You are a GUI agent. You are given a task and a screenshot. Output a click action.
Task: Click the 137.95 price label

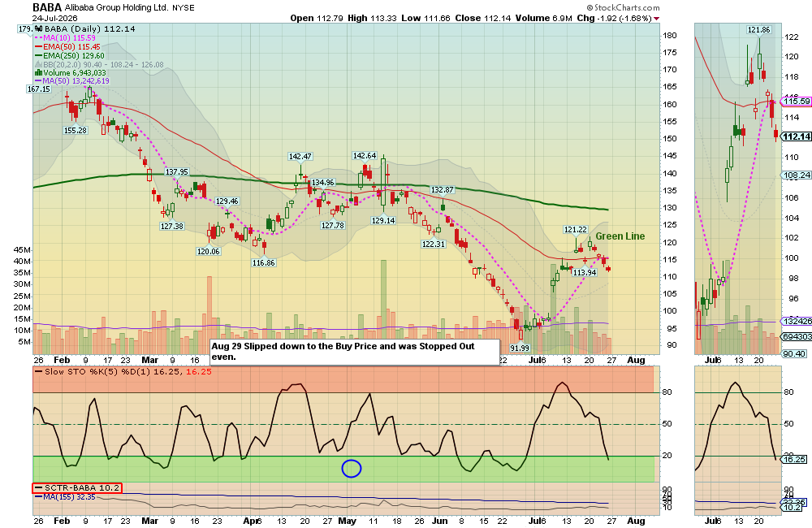coord(176,171)
